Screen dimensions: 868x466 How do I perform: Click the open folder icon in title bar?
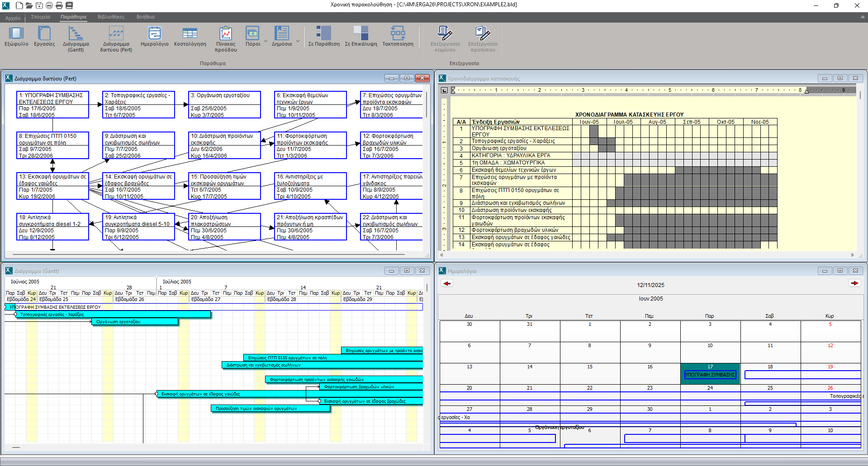point(29,5)
